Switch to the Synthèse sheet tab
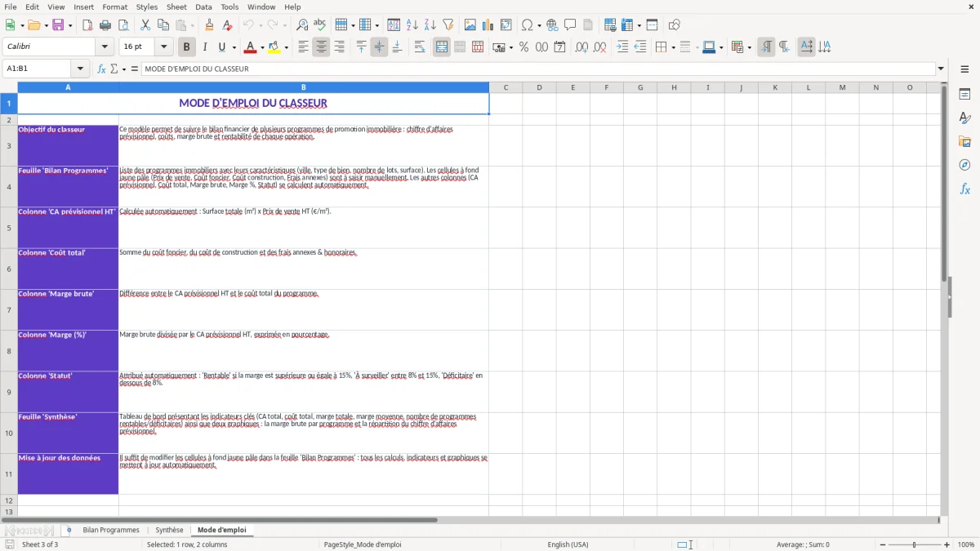 click(170, 531)
